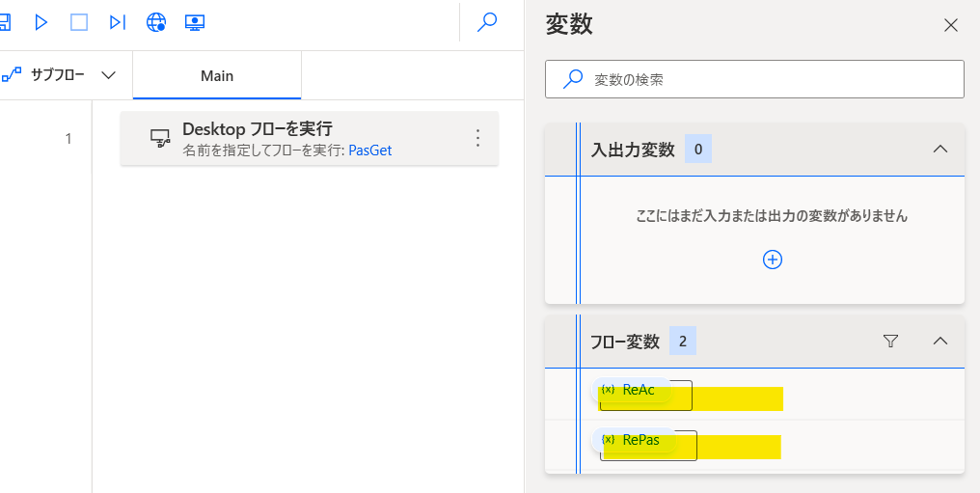Open the PasGet flow link
Image resolution: width=980 pixels, height=493 pixels.
pos(370,151)
